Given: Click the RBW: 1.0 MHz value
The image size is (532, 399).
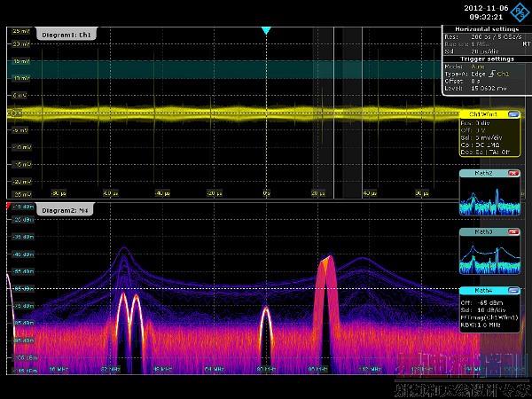Looking at the screenshot, I should tap(481, 325).
